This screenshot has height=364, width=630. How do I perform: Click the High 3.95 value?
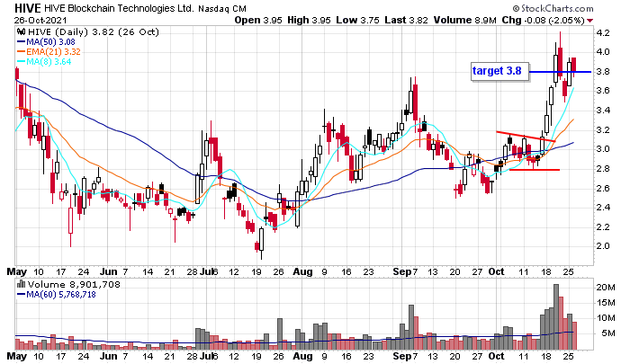pos(309,20)
